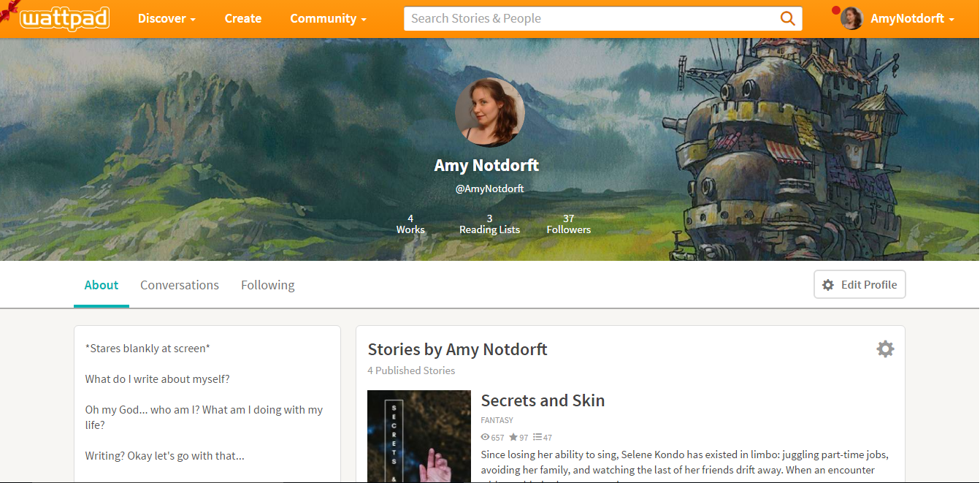Image resolution: width=980 pixels, height=483 pixels.
Task: Open the stories settings gear icon
Action: click(885, 349)
